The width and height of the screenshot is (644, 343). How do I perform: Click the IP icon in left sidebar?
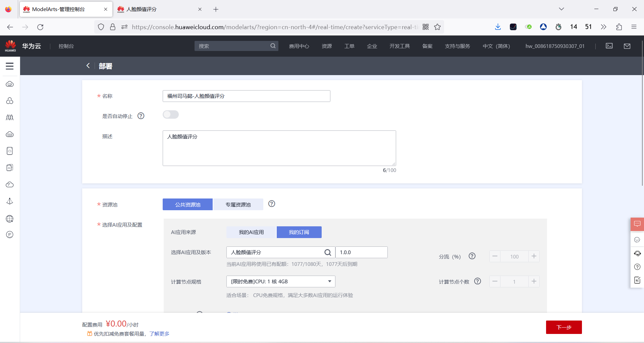pyautogui.click(x=10, y=235)
